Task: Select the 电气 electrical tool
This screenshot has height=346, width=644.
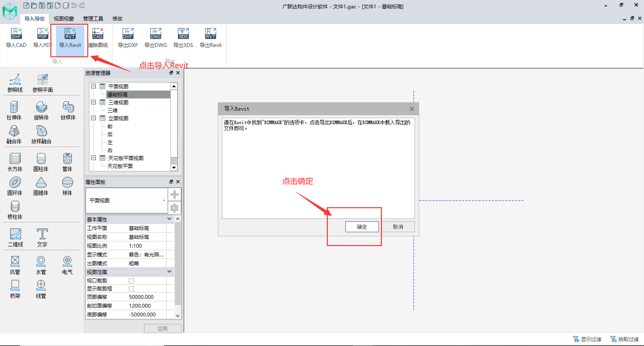Action: tap(67, 266)
